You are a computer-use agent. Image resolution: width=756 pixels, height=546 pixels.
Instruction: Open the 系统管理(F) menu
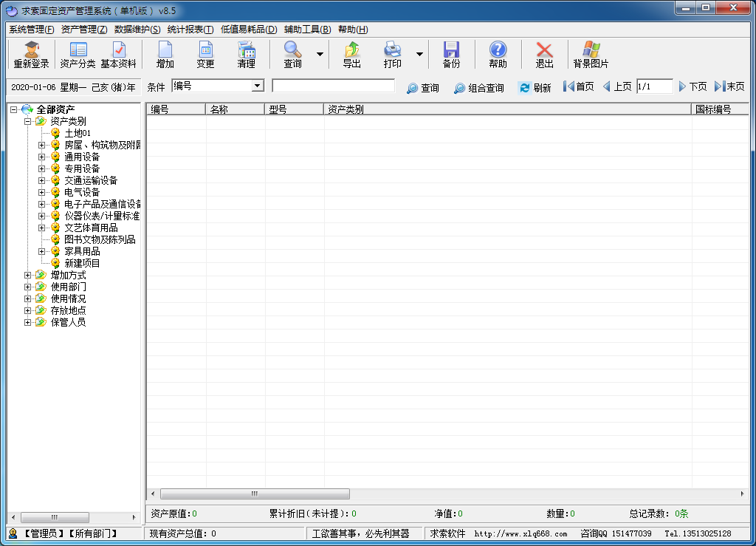tap(31, 30)
